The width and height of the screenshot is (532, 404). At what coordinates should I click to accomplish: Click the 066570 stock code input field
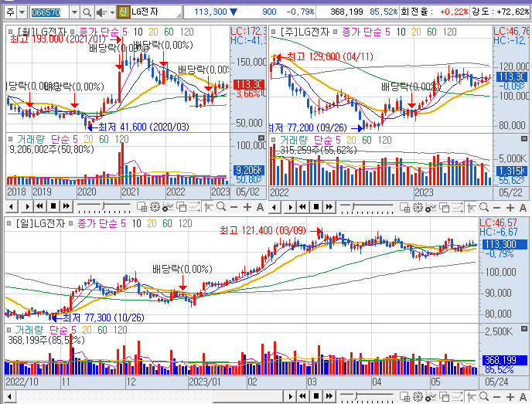pos(49,12)
